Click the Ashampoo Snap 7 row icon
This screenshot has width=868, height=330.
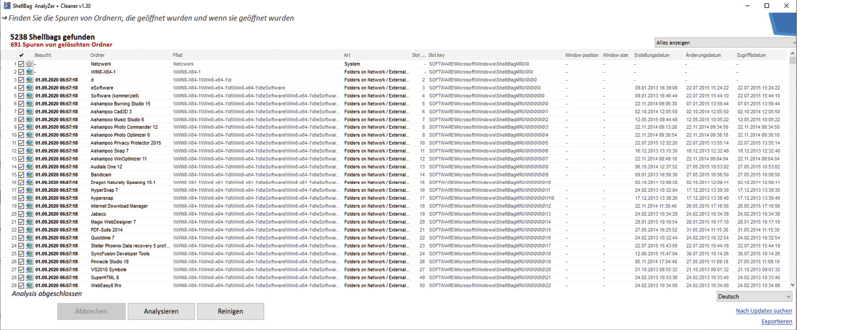[x=29, y=151]
